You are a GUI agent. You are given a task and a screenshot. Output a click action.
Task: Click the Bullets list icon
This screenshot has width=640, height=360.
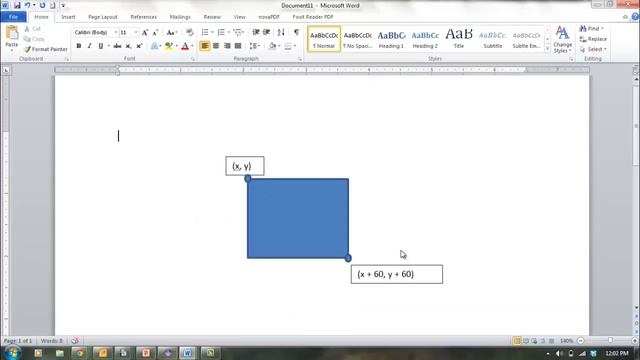point(205,32)
